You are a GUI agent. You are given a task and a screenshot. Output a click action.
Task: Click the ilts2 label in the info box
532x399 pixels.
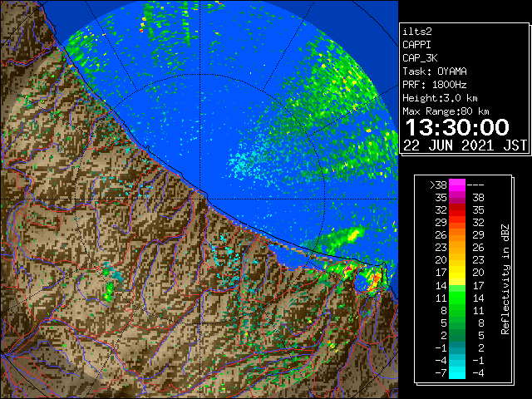[x=417, y=32]
